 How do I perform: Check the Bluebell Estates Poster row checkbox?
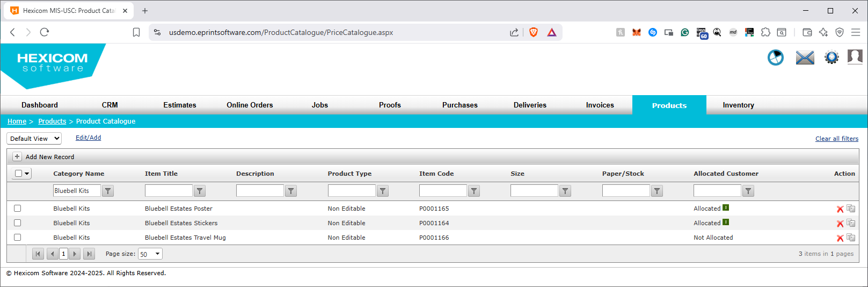(x=17, y=209)
